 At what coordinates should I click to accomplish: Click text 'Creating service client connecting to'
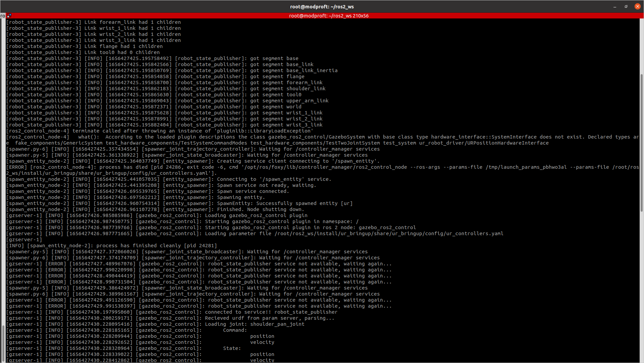[x=273, y=161]
